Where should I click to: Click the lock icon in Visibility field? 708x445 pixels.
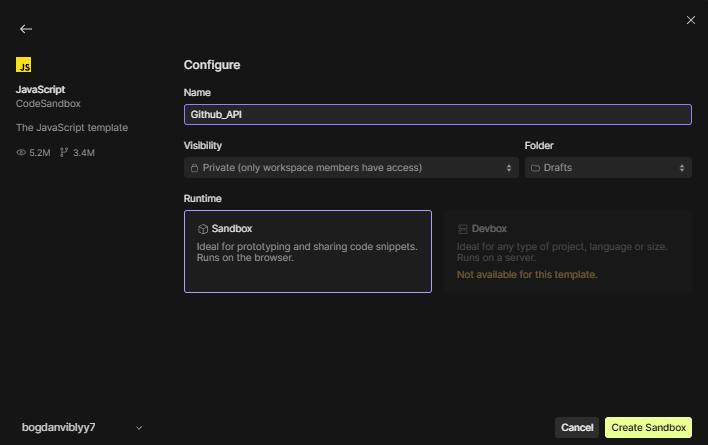[194, 168]
